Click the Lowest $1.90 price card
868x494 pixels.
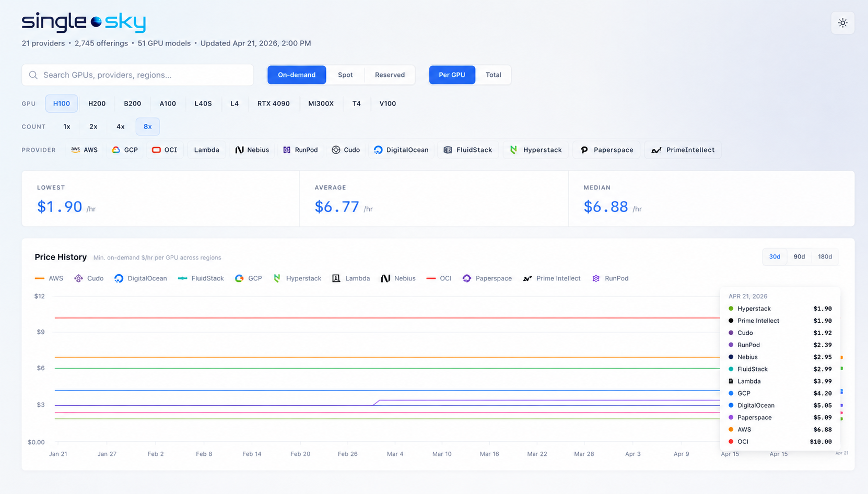tap(160, 198)
